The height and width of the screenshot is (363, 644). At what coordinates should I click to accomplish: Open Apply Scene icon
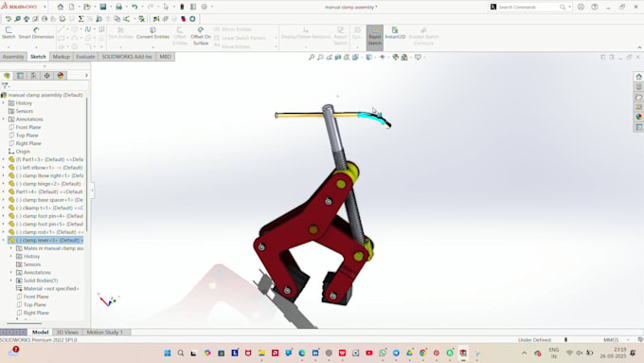click(x=404, y=57)
